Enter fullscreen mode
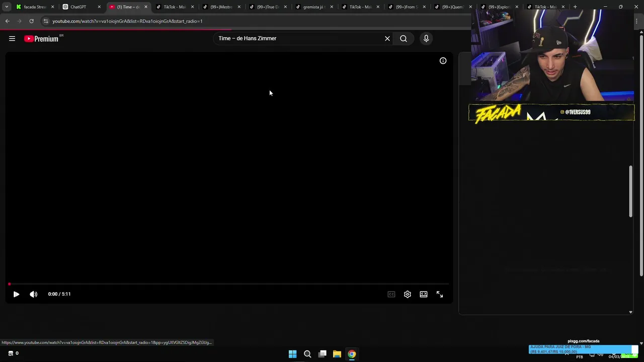 tap(440, 294)
